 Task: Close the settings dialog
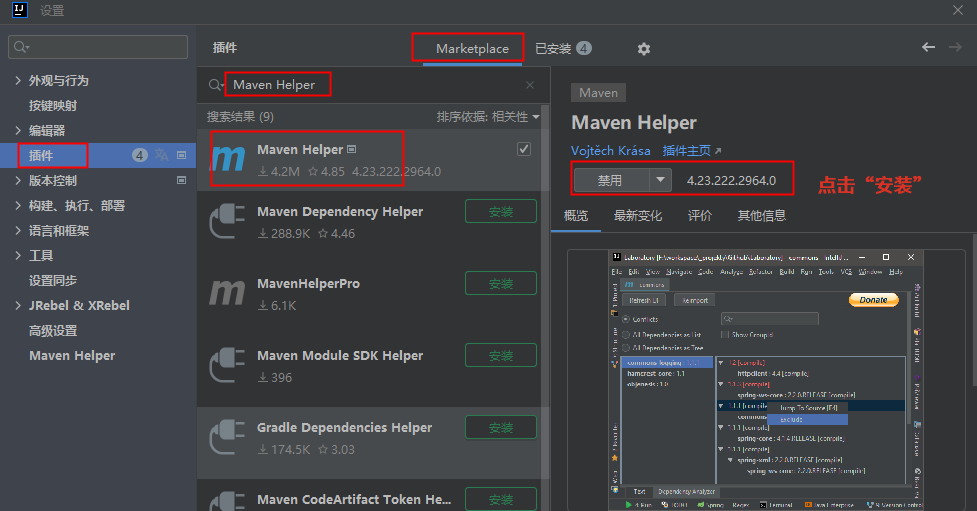click(x=958, y=10)
